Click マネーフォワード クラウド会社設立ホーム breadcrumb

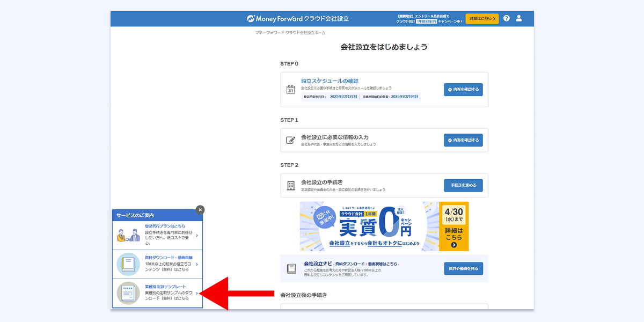click(290, 33)
